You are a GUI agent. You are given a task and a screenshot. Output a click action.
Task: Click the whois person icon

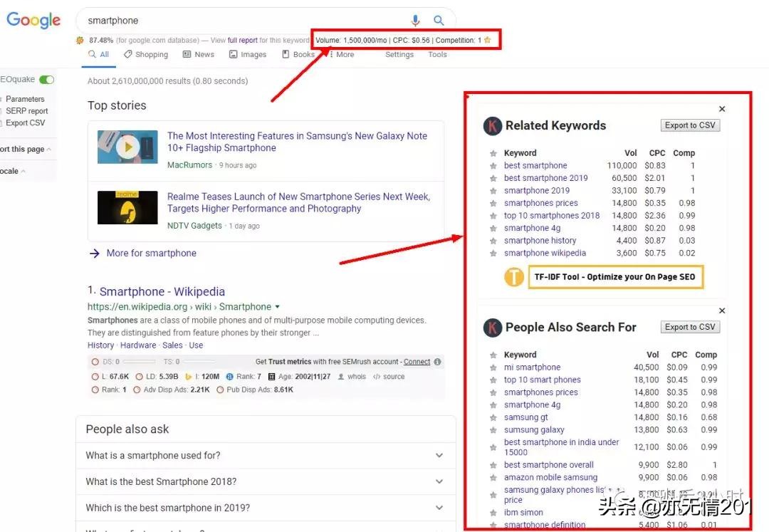click(341, 377)
